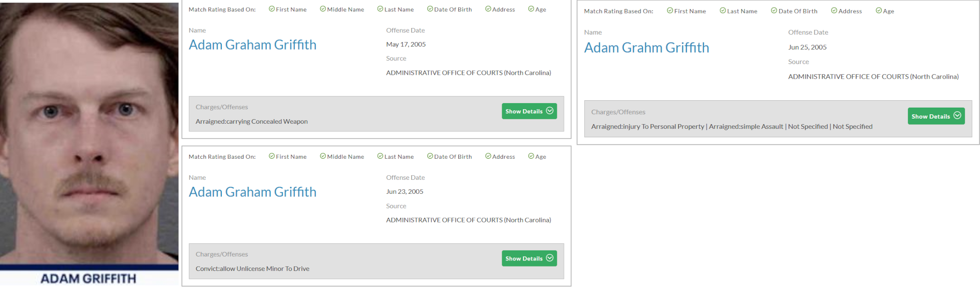Expand Show Details for Unlicense Minor To Drive
The width and height of the screenshot is (980, 287).
coord(529,258)
